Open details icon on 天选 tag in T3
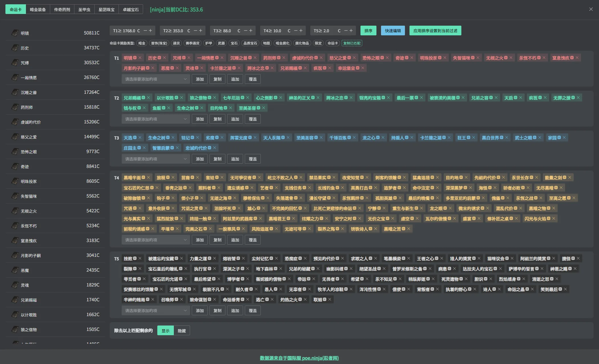 [135, 138]
